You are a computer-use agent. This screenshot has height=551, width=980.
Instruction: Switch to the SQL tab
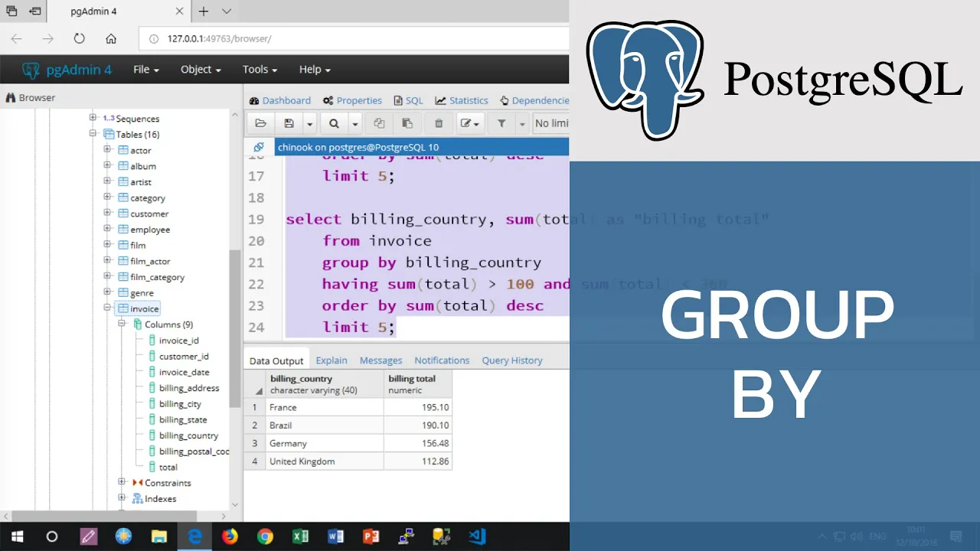point(408,100)
